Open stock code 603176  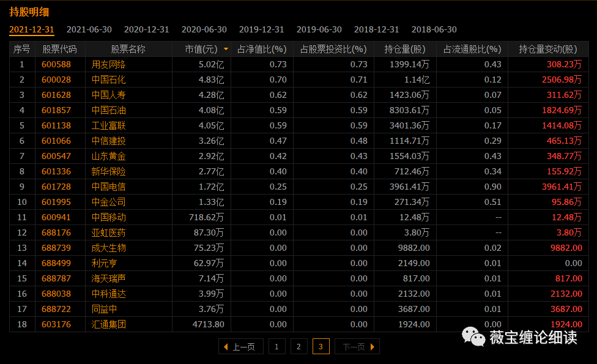click(56, 324)
